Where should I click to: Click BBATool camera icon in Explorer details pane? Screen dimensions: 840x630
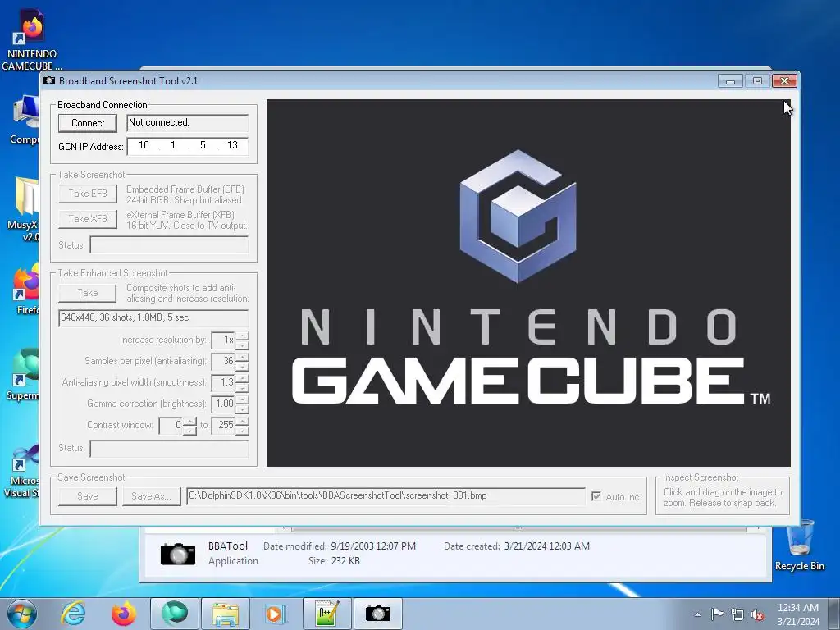178,554
